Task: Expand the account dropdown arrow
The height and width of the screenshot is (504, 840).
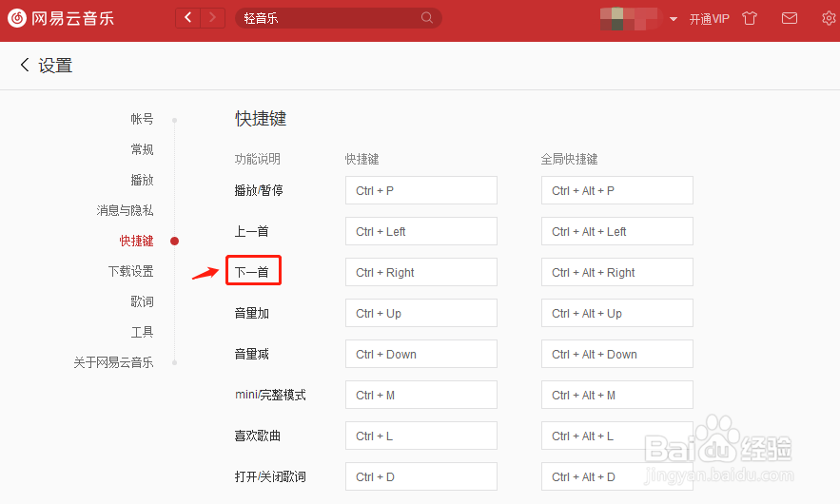Action: pyautogui.click(x=674, y=19)
